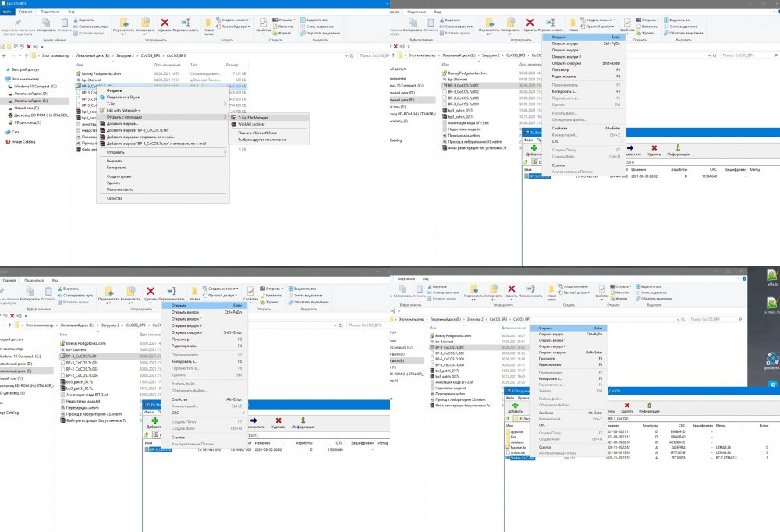Click the green Add icon in 7-Zip toolbar
This screenshot has height=532, width=780.
[x=533, y=147]
